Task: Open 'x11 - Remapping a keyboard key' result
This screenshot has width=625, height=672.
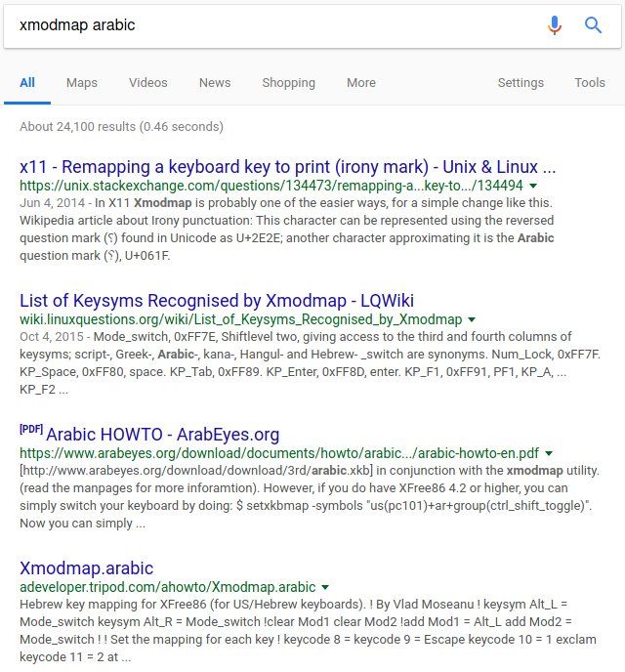Action: point(287,167)
